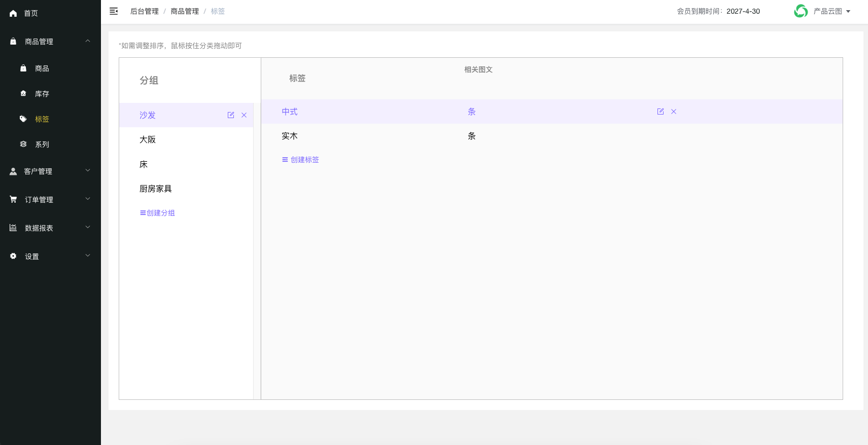The image size is (868, 445).
Task: Open the 产品云图 account dropdown
Action: coord(832,11)
